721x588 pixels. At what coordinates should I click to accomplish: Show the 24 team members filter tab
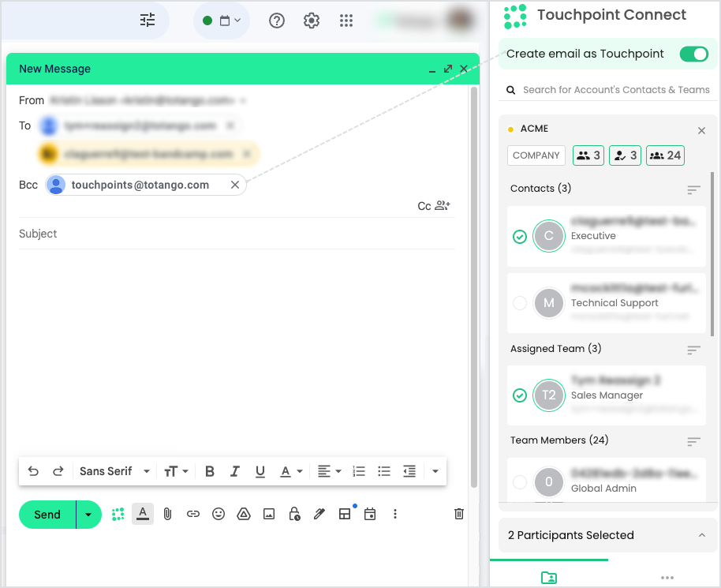(665, 155)
